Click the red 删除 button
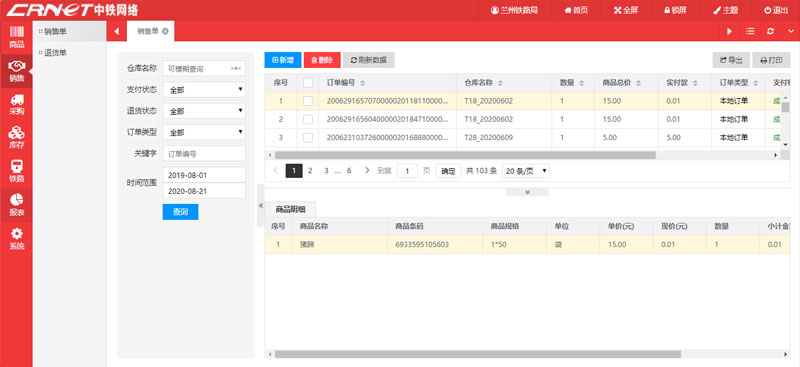Viewport: 800px width, 367px height. pos(322,60)
